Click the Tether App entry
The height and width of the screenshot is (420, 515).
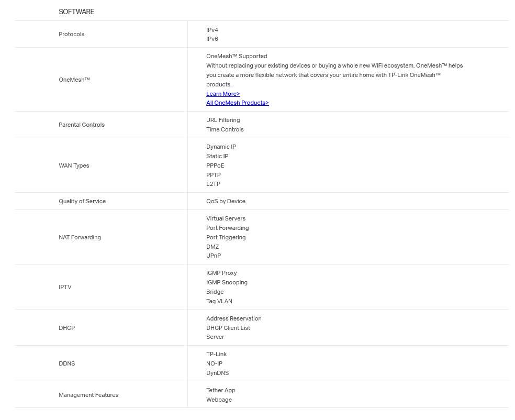[221, 391]
